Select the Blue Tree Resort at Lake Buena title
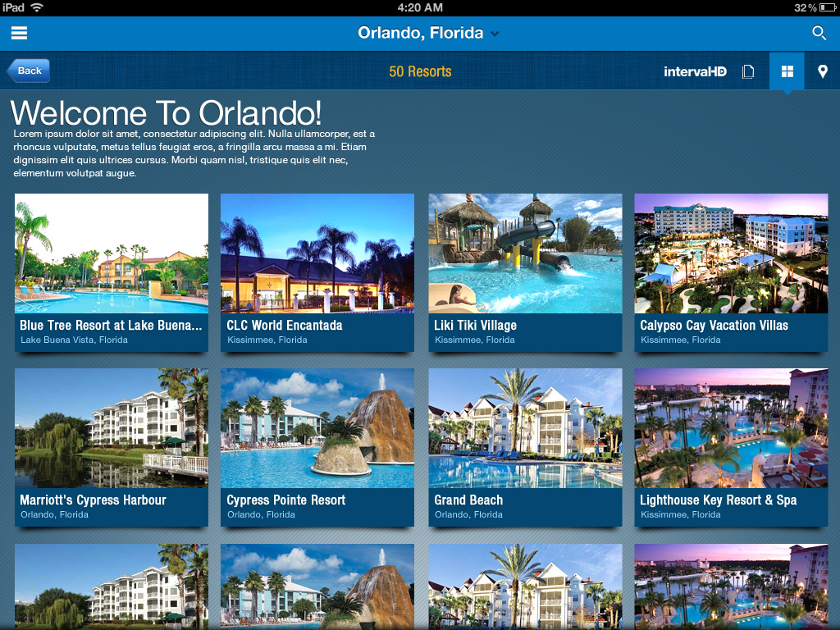 [x=111, y=325]
